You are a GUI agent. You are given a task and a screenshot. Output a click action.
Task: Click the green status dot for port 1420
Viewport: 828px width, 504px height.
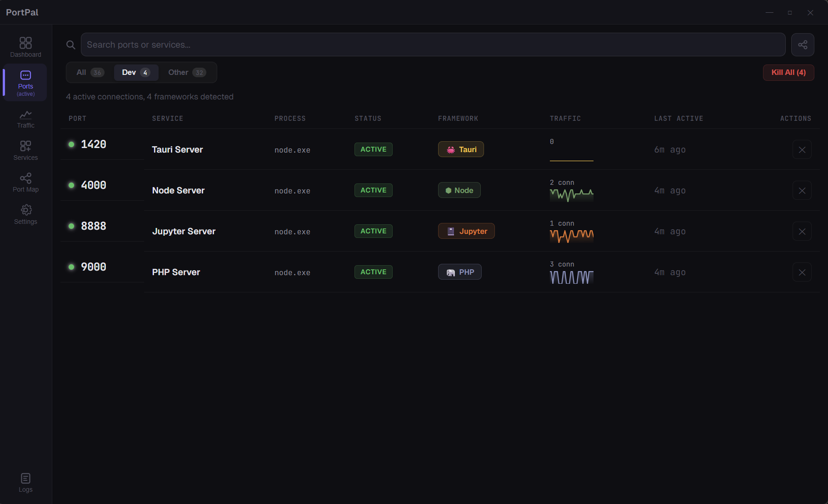pyautogui.click(x=71, y=144)
